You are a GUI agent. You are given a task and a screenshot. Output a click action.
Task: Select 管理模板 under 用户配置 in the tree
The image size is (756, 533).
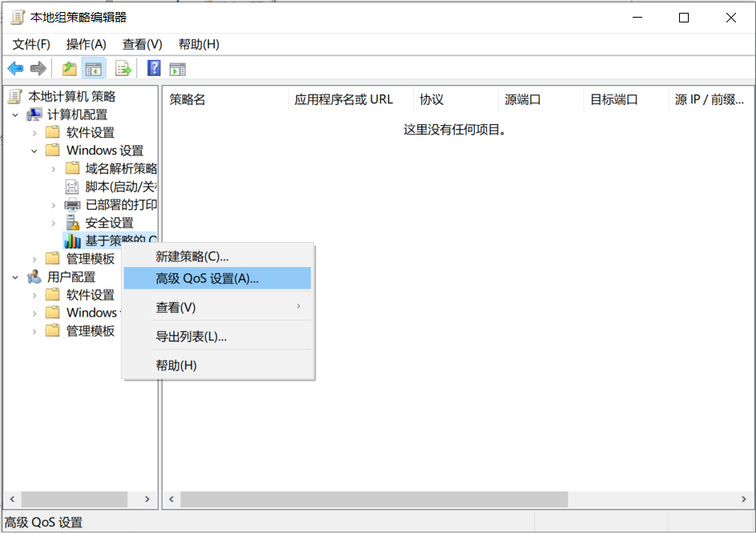pyautogui.click(x=90, y=331)
